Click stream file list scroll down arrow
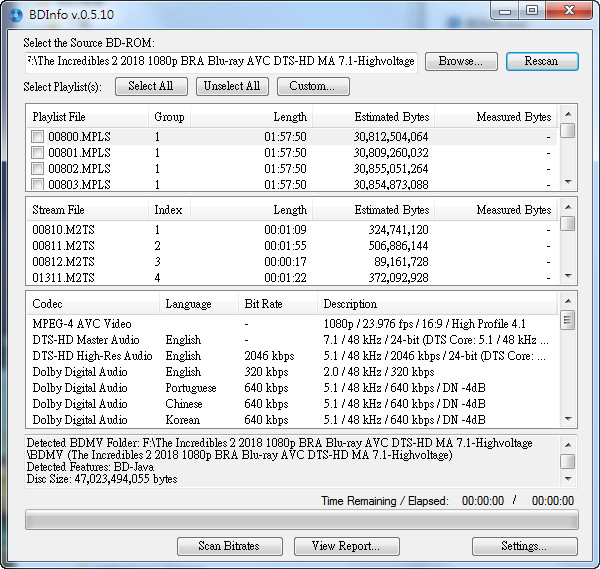 (568, 276)
